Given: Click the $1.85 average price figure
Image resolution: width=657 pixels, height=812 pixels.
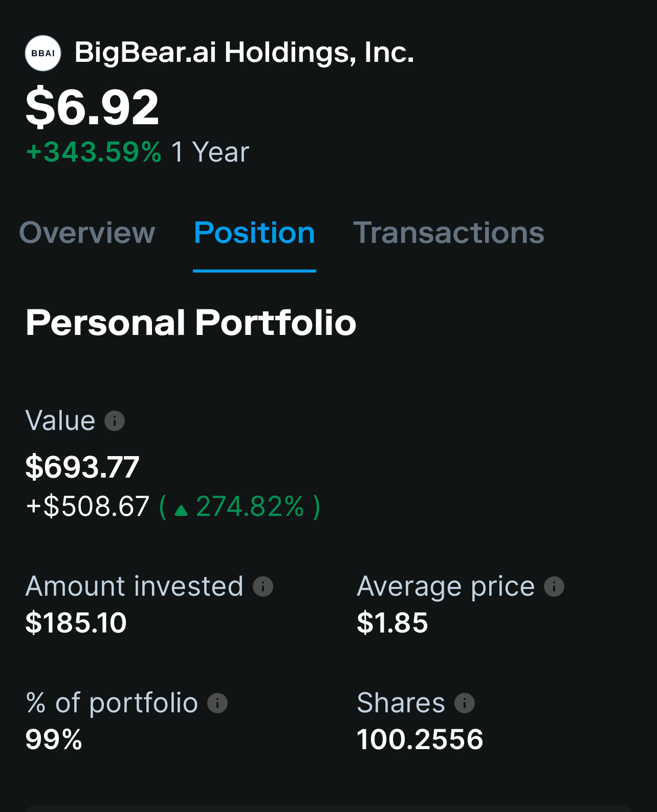Looking at the screenshot, I should pyautogui.click(x=392, y=623).
